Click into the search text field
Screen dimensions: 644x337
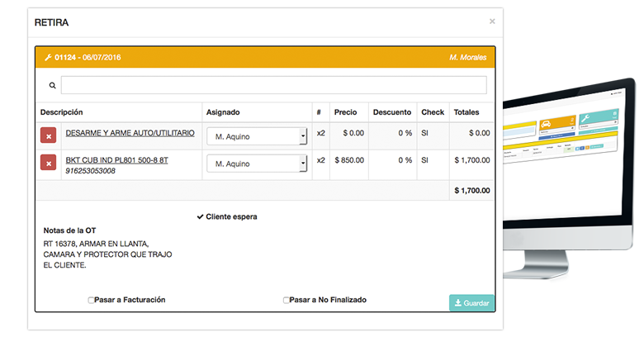273,85
